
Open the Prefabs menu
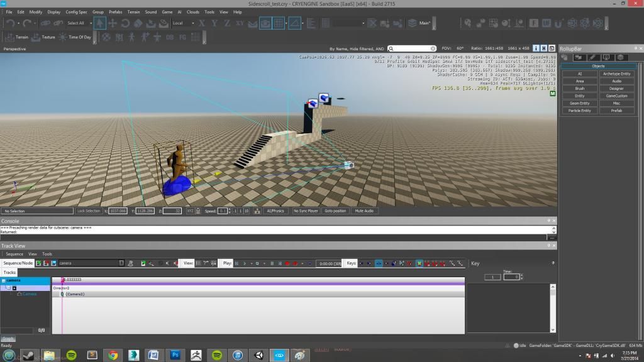[116, 12]
